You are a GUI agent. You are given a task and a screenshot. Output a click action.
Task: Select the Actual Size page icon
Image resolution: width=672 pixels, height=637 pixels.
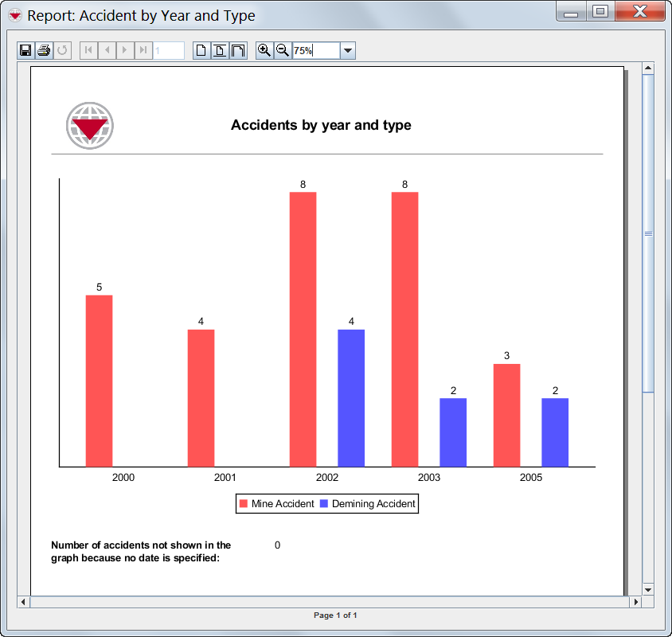coord(201,51)
